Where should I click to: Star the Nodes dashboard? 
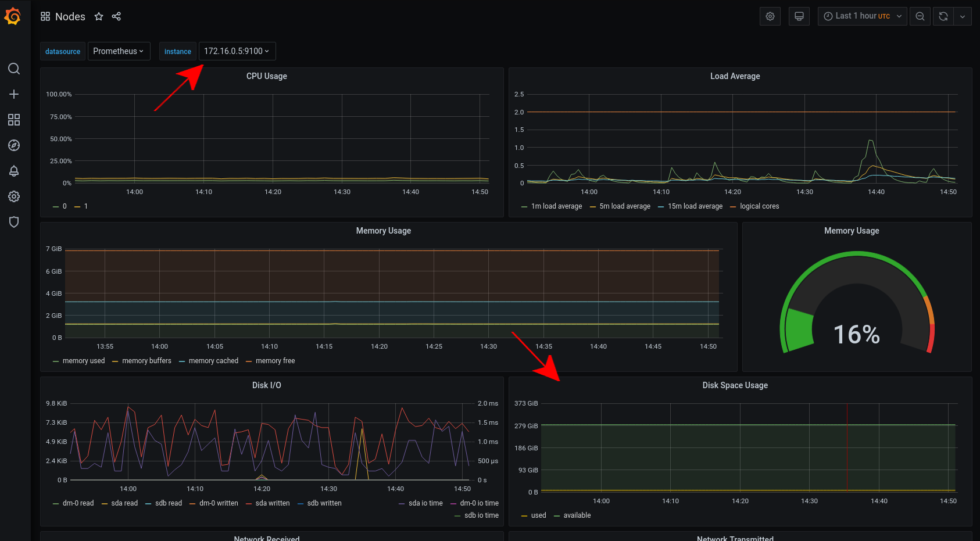coord(99,16)
